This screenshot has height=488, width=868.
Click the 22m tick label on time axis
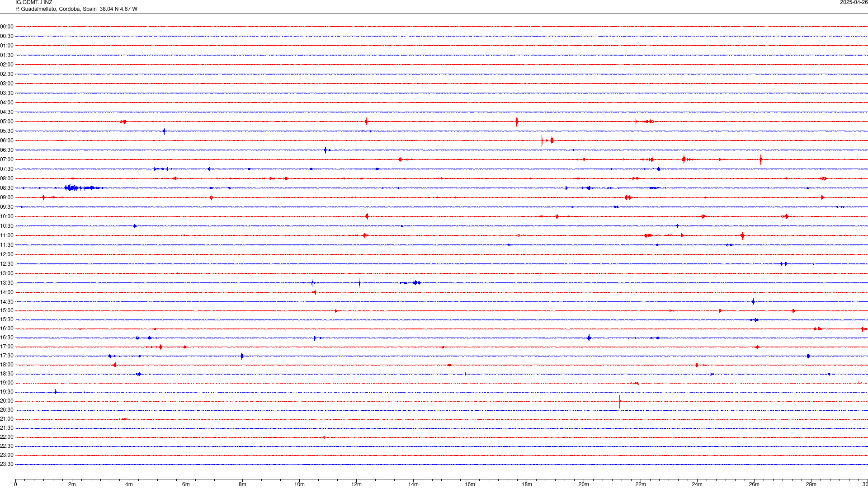pos(641,484)
